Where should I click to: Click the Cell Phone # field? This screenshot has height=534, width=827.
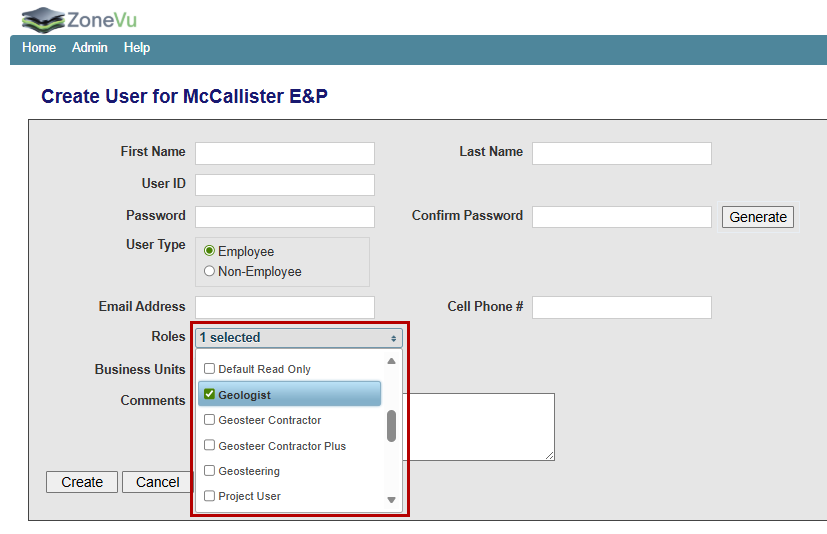(622, 307)
